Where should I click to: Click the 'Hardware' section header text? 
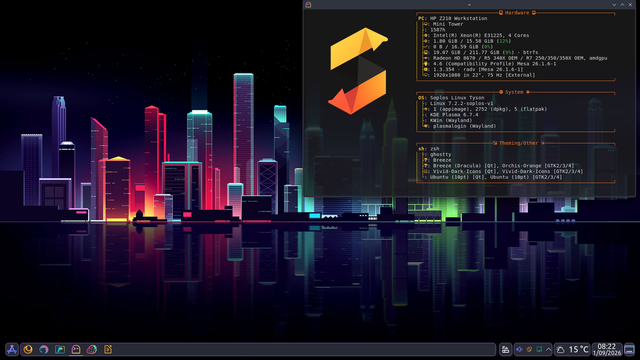(x=517, y=13)
